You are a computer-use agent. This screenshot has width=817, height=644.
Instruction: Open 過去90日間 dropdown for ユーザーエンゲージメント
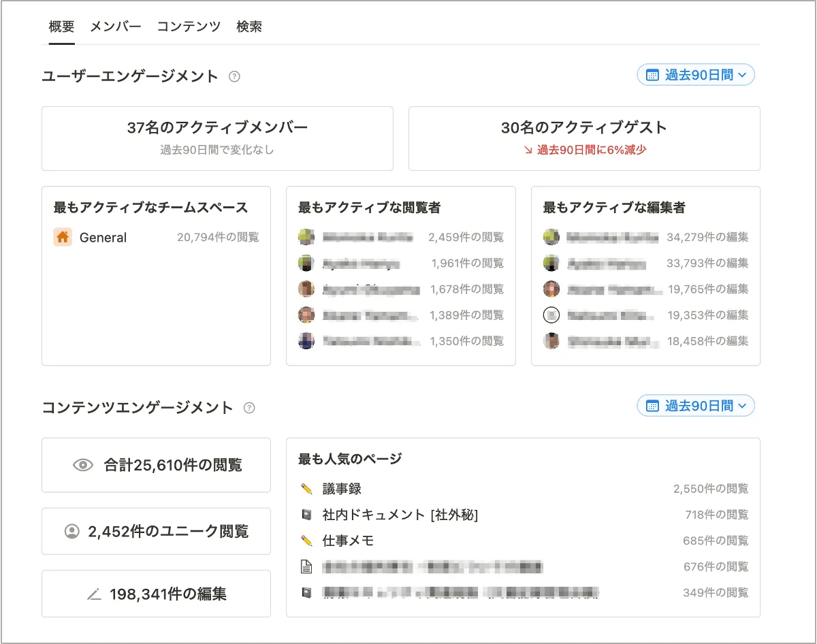[x=696, y=75]
